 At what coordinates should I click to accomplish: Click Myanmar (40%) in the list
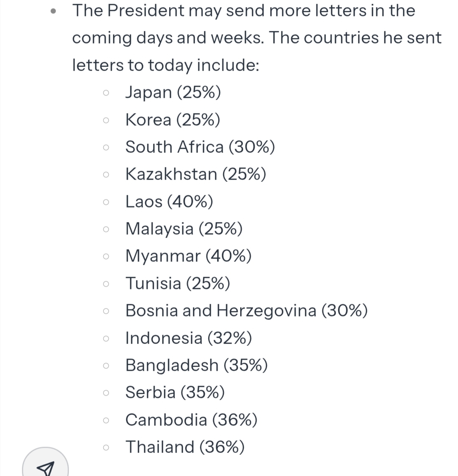[188, 256]
